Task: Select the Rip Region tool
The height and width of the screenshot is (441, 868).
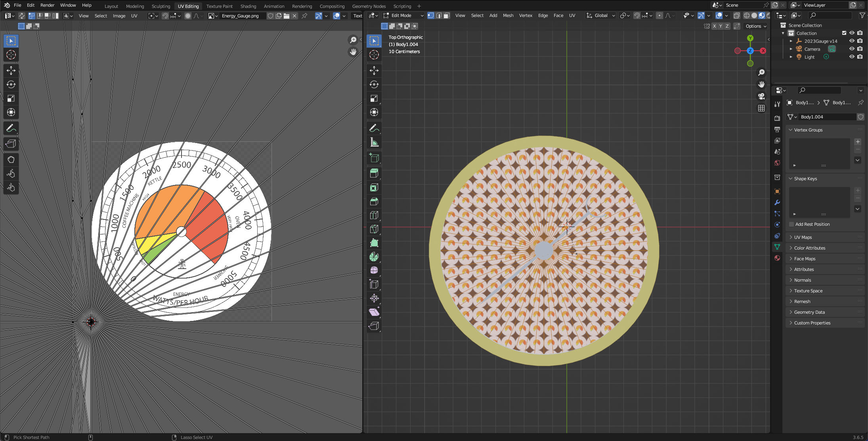Action: [x=374, y=326]
